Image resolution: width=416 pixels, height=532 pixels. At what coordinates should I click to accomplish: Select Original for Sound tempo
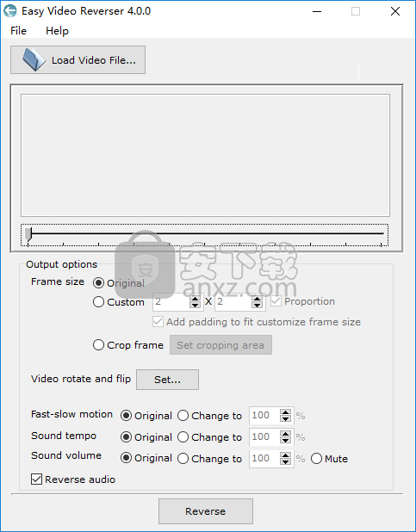click(126, 437)
